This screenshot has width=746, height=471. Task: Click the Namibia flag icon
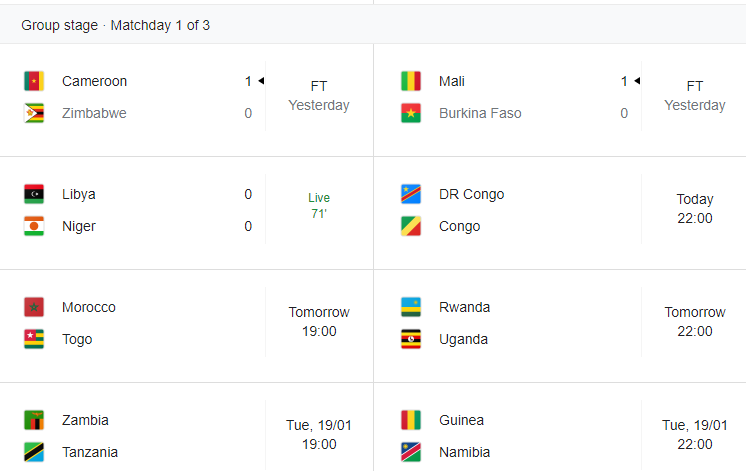411,452
